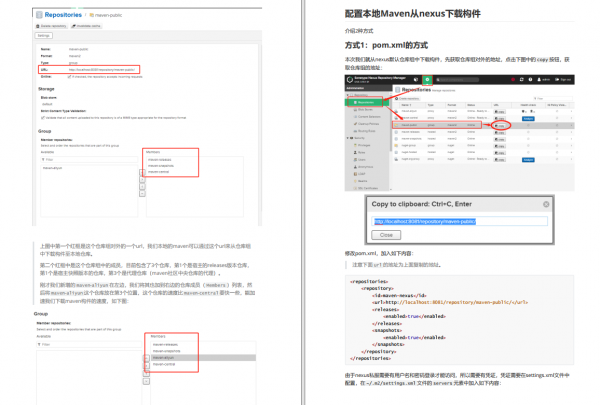Copy URL of the maven-aliyun row
This screenshot has width=600, height=405.
coord(499,112)
